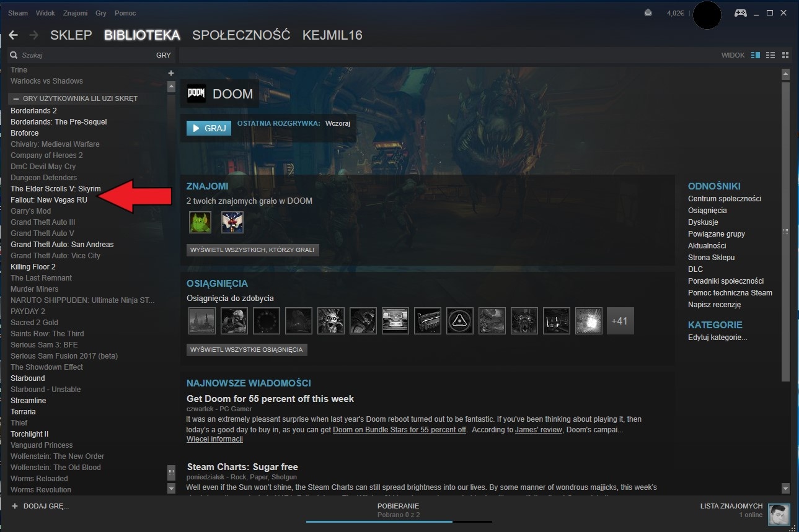Image resolution: width=799 pixels, height=532 pixels.
Task: Open the DLC link
Action: pyautogui.click(x=695, y=269)
